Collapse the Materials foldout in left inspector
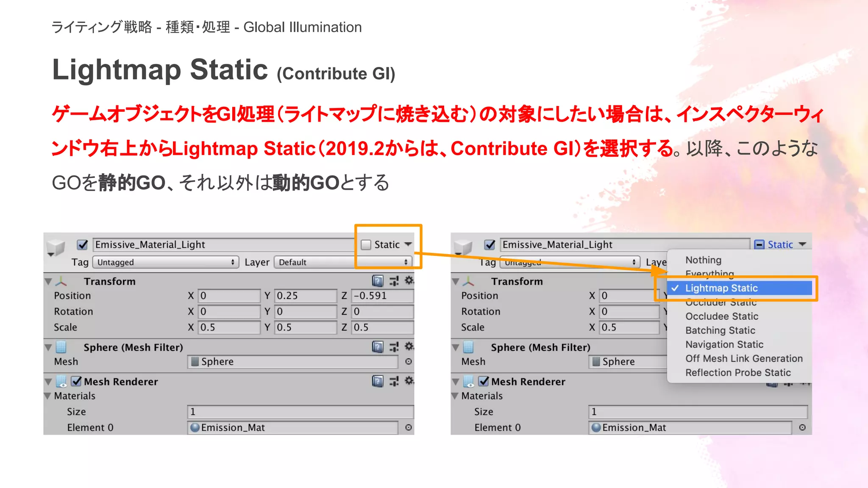868x488 pixels. [47, 396]
